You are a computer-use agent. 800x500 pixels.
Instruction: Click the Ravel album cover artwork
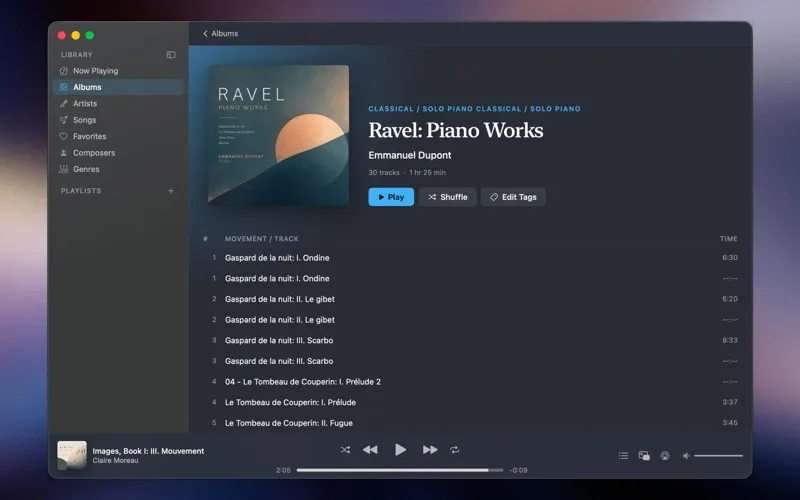click(279, 135)
